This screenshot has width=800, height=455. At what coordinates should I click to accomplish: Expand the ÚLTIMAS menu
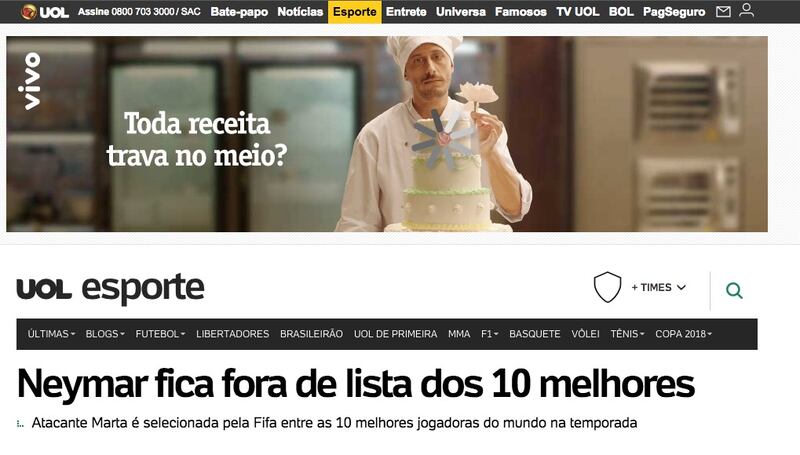point(51,334)
